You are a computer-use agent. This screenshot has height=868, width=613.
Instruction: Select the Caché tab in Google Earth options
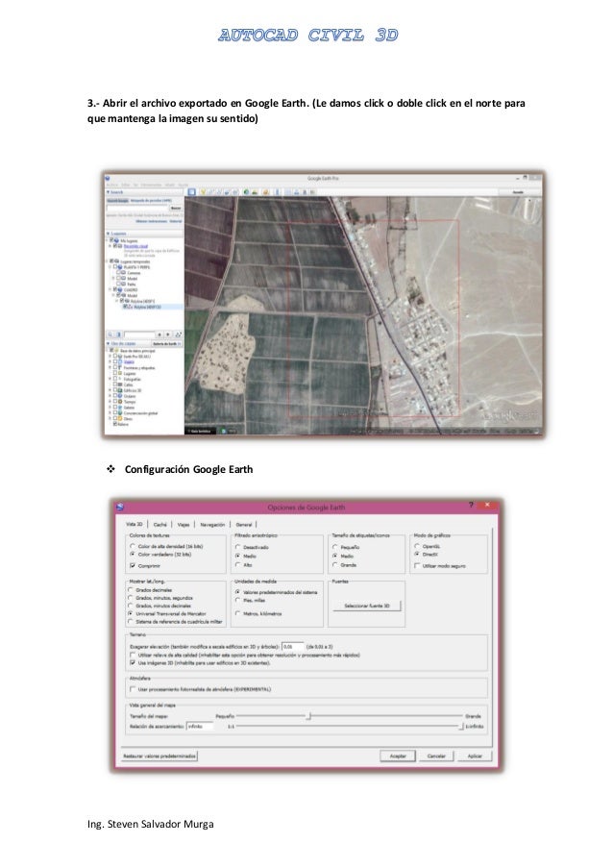click(x=159, y=524)
